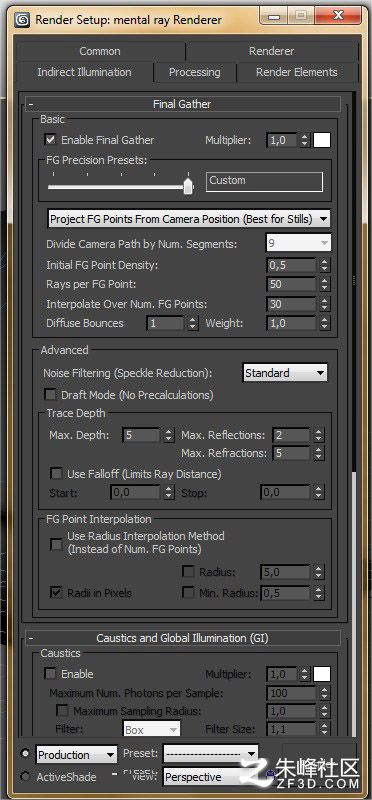Click Diffuse Bounces Weight spinner arrows

pyautogui.click(x=325, y=323)
